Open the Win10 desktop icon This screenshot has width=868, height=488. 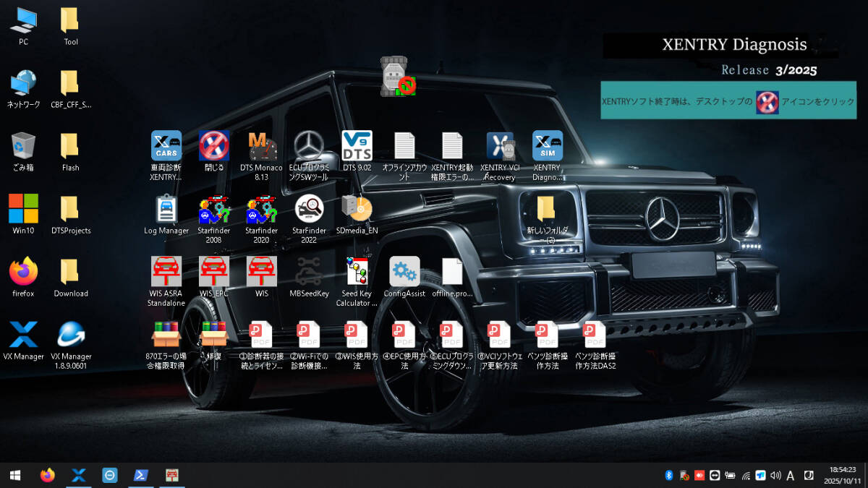pos(23,214)
